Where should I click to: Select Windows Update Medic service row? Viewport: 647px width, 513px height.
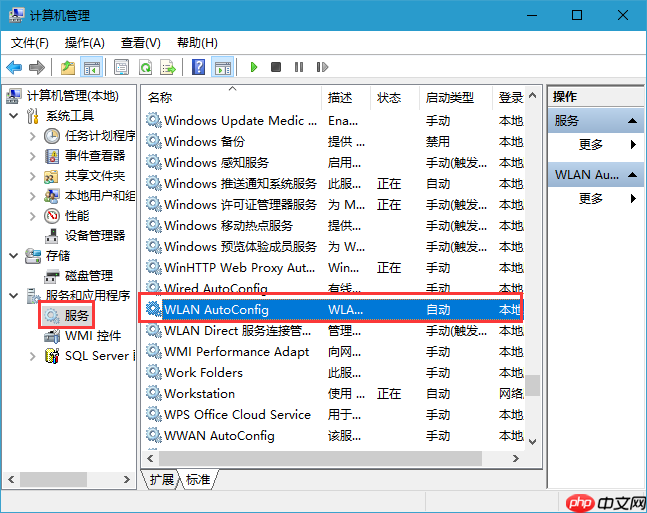point(334,121)
